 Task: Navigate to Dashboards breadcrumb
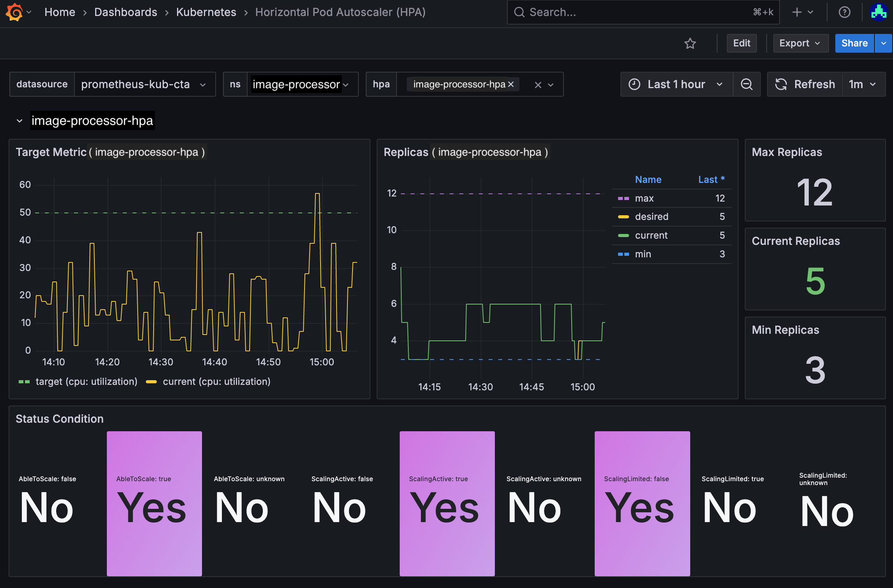tap(126, 12)
